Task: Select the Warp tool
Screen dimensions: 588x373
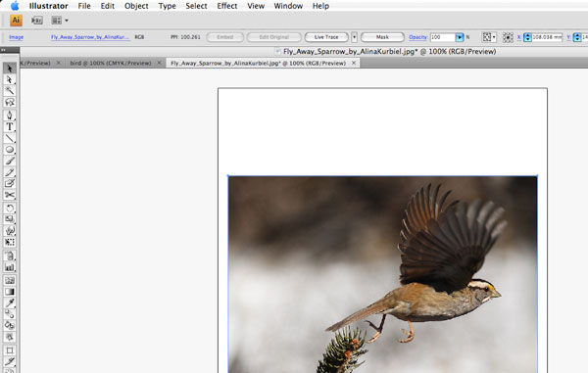Action: coord(10,231)
